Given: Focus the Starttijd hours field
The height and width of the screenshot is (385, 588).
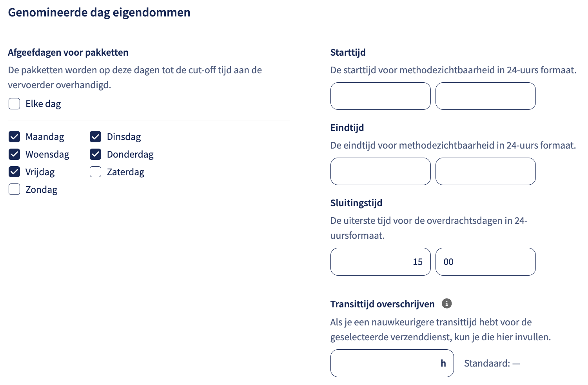Looking at the screenshot, I should pos(381,96).
